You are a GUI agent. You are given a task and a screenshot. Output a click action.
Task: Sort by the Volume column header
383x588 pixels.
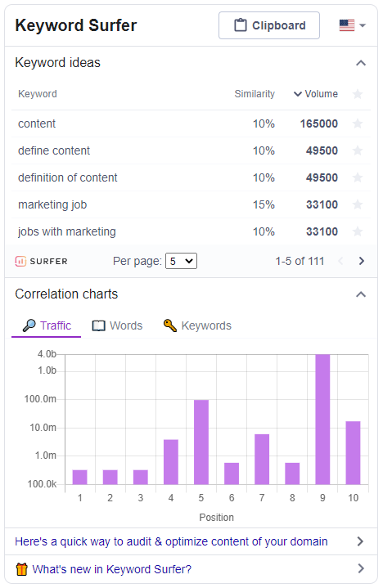tap(315, 94)
